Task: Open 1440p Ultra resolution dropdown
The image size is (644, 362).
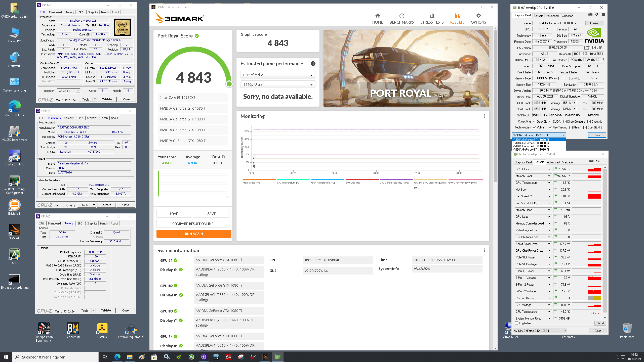Action: point(278,84)
